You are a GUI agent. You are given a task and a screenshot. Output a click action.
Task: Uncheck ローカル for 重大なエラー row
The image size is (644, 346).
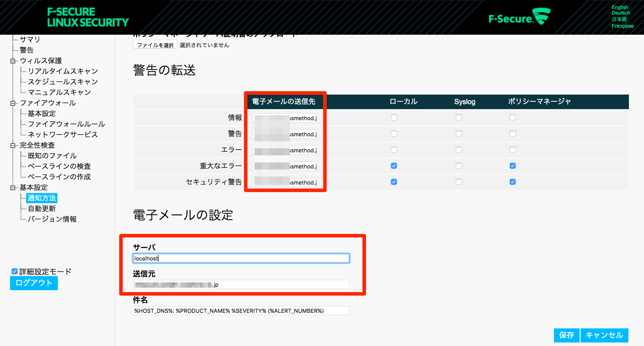click(x=394, y=166)
